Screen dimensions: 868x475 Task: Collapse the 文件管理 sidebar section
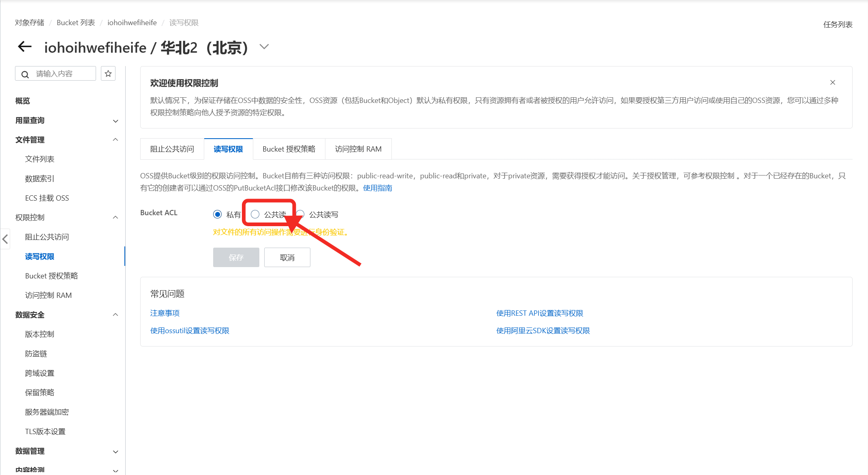click(115, 140)
